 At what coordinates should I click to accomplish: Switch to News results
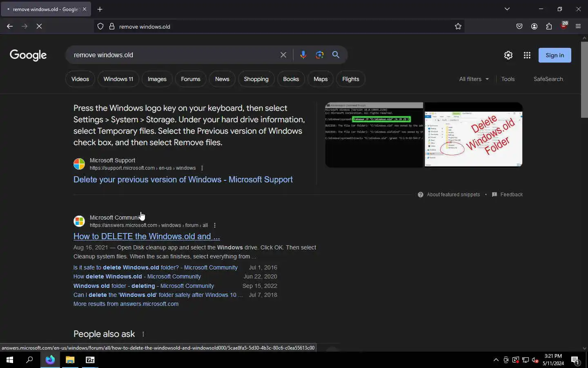(222, 79)
